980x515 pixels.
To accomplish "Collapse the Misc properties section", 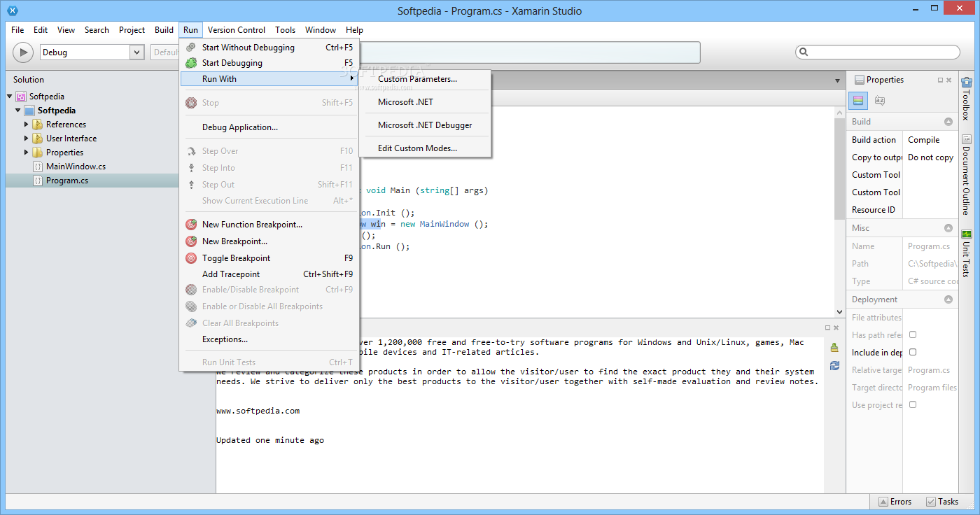I will point(948,228).
